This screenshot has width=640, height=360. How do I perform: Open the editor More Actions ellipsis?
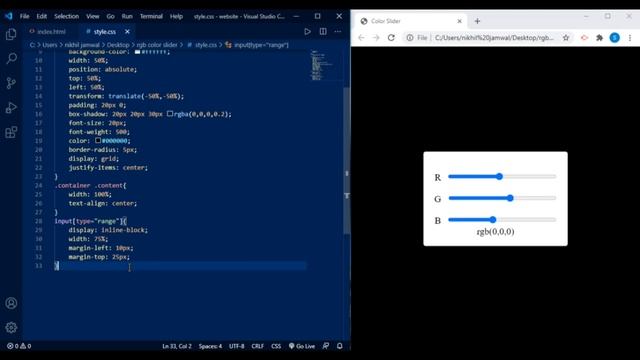tap(338, 31)
